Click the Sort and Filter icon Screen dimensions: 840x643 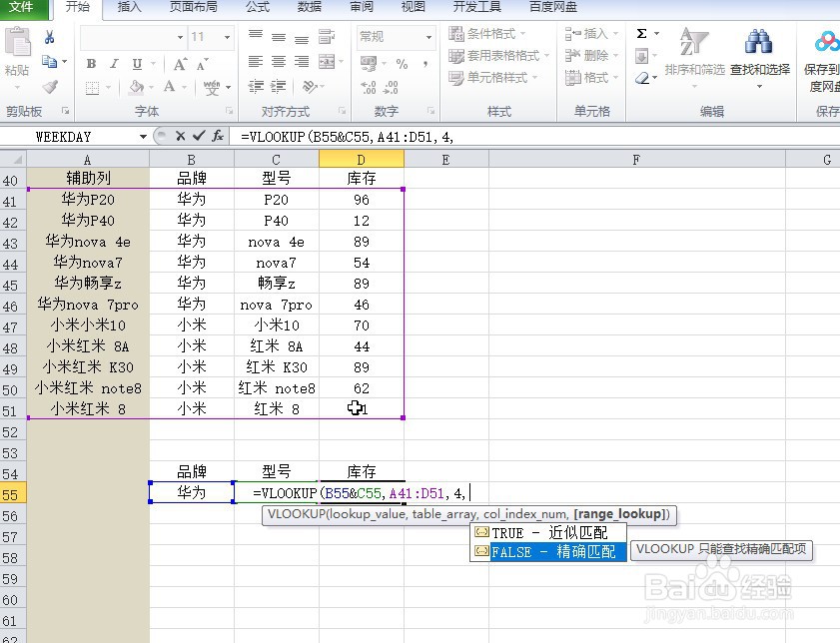click(x=693, y=41)
